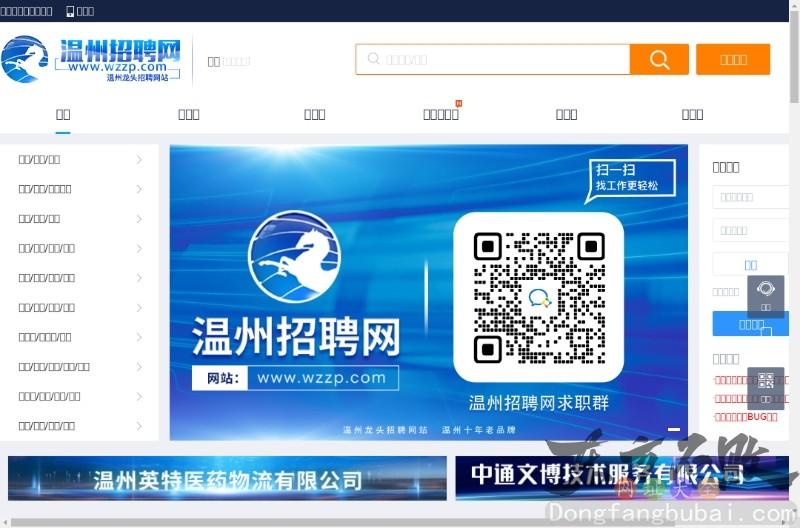Click the mobile phone icon in top bar

click(x=70, y=11)
